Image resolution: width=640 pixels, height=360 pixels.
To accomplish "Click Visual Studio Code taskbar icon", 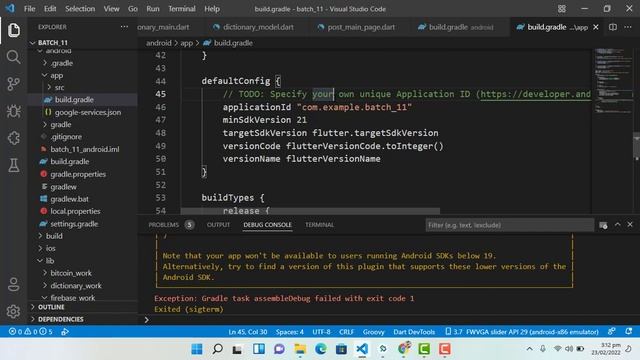I will click(362, 349).
